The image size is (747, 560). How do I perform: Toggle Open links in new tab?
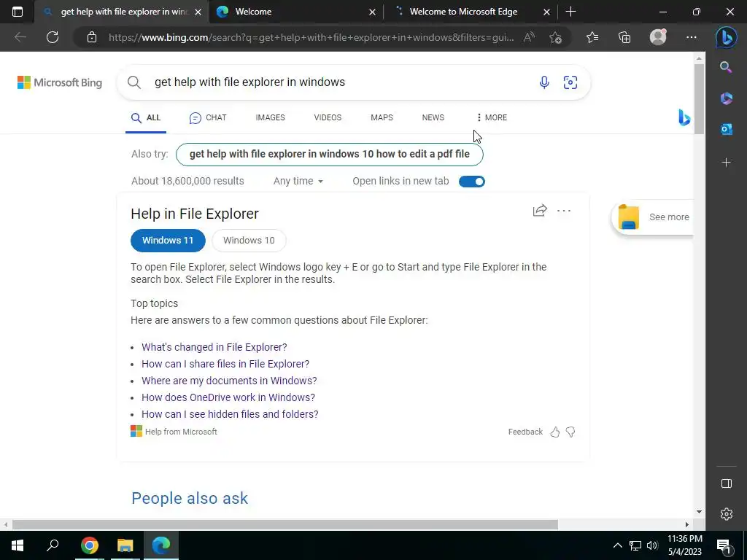pos(472,182)
